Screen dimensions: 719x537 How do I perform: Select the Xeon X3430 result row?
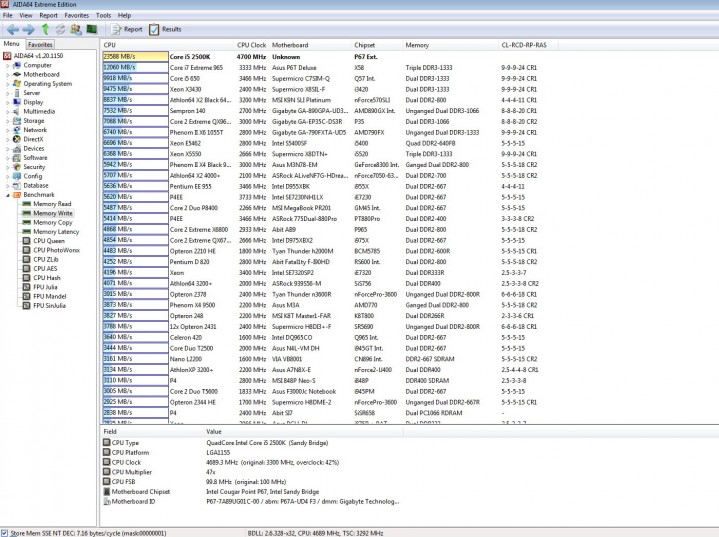pyautogui.click(x=321, y=89)
